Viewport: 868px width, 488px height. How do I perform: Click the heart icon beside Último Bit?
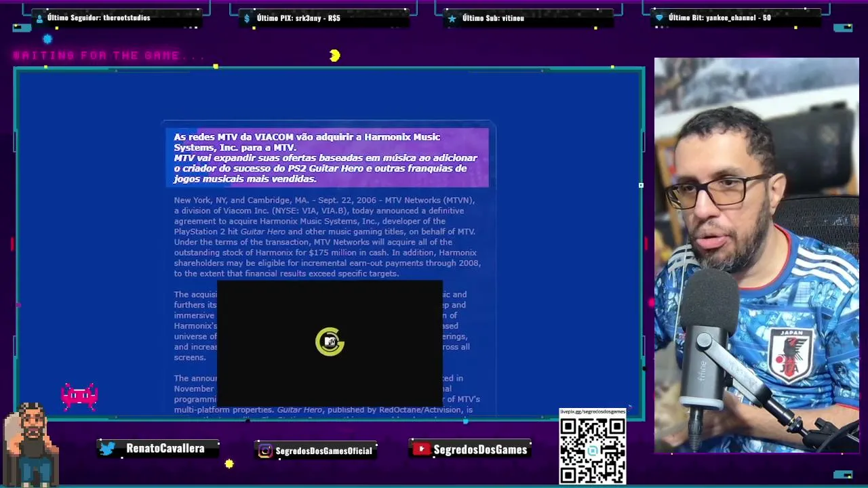pos(659,18)
